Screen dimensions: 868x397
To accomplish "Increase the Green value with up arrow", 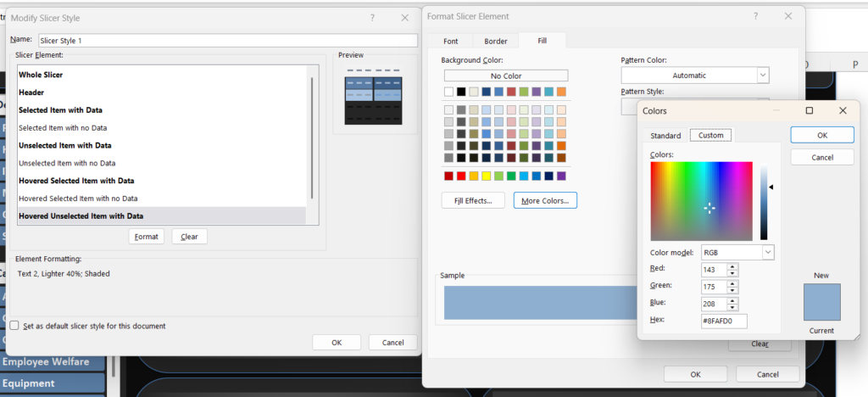I will click(733, 283).
